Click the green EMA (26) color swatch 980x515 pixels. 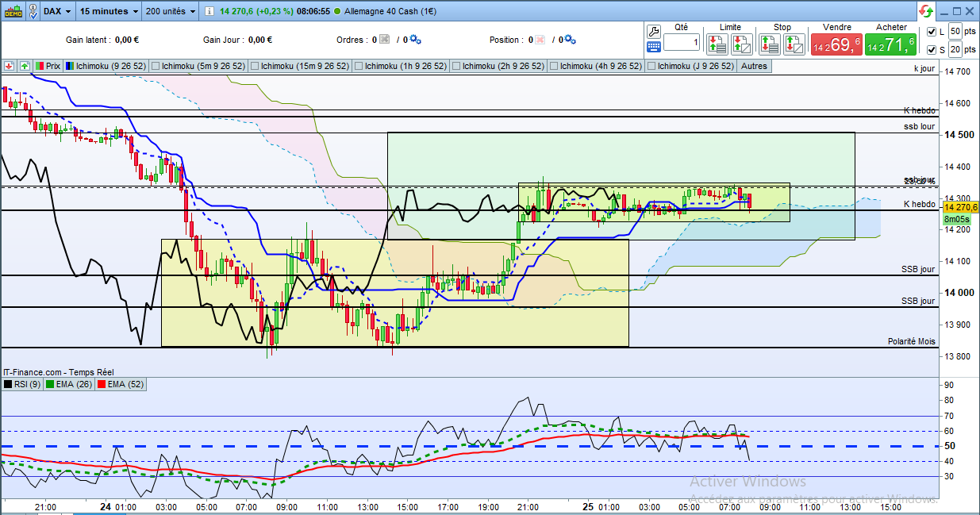(x=50, y=384)
